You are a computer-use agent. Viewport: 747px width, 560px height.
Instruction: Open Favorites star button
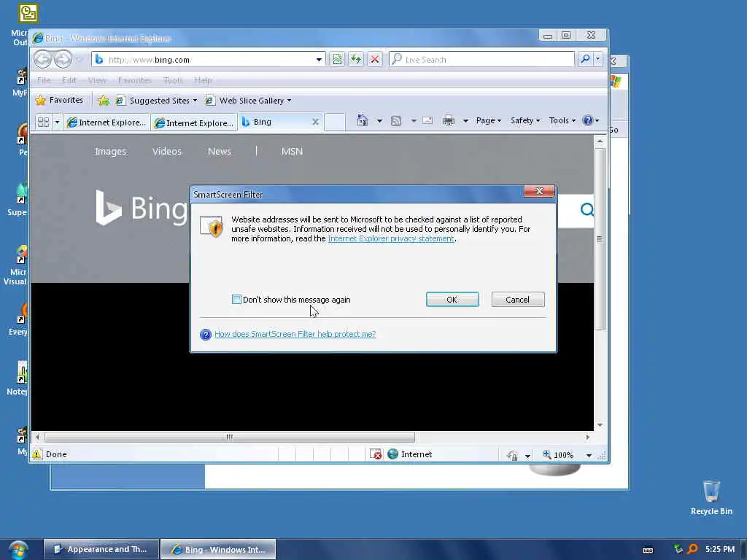59,100
